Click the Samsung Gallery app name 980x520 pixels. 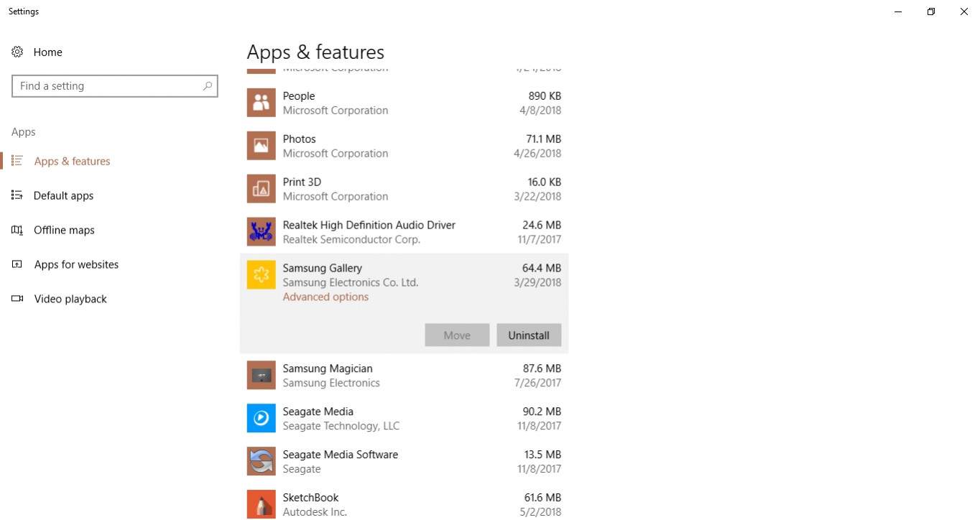(323, 268)
